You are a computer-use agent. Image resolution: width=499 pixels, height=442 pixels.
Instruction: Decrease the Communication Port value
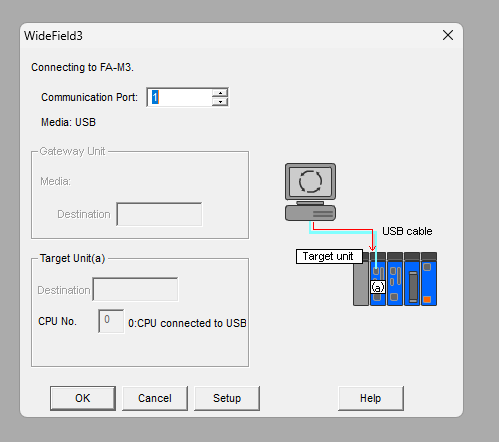click(x=220, y=102)
